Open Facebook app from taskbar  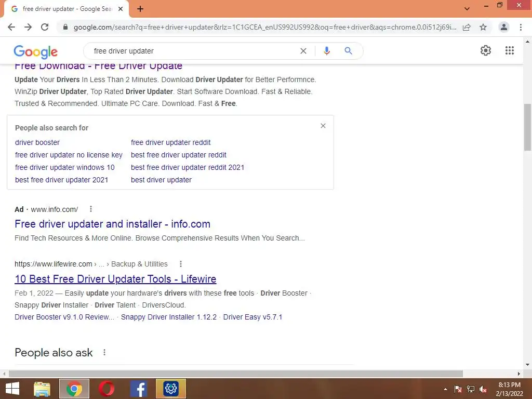tap(138, 389)
